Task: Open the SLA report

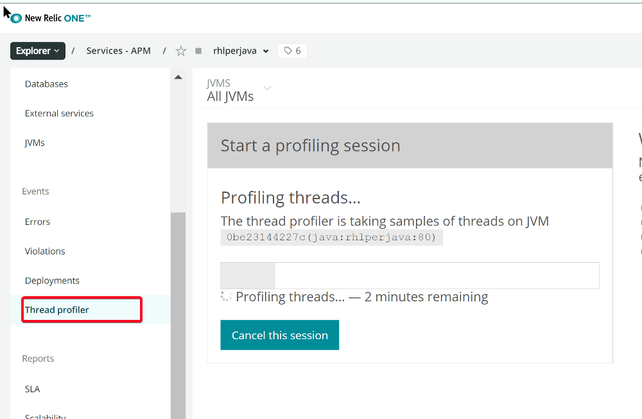Action: [32, 389]
